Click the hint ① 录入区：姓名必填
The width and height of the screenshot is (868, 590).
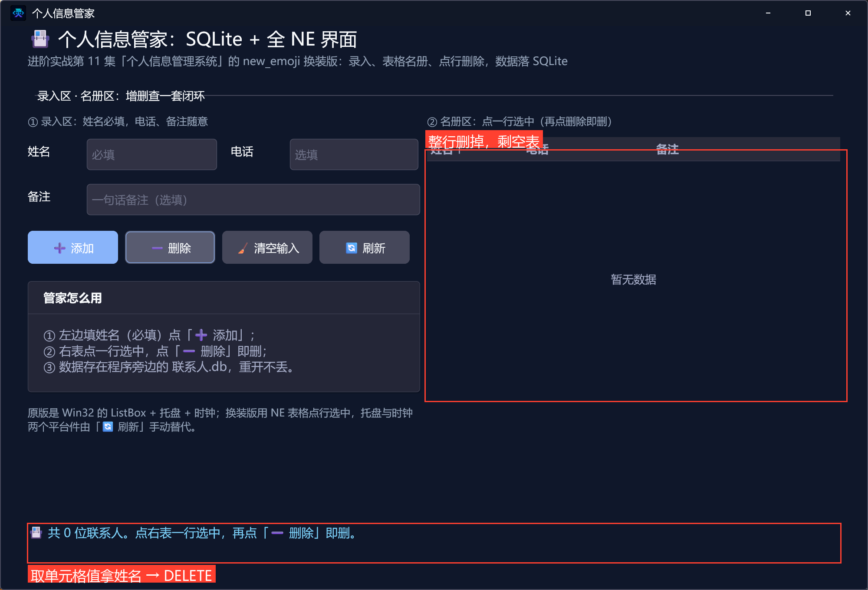coord(118,121)
